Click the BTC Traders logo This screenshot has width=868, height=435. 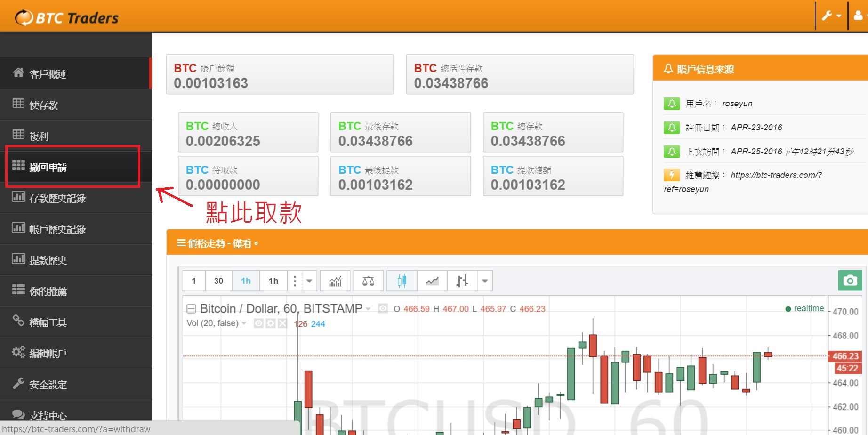[x=67, y=17]
